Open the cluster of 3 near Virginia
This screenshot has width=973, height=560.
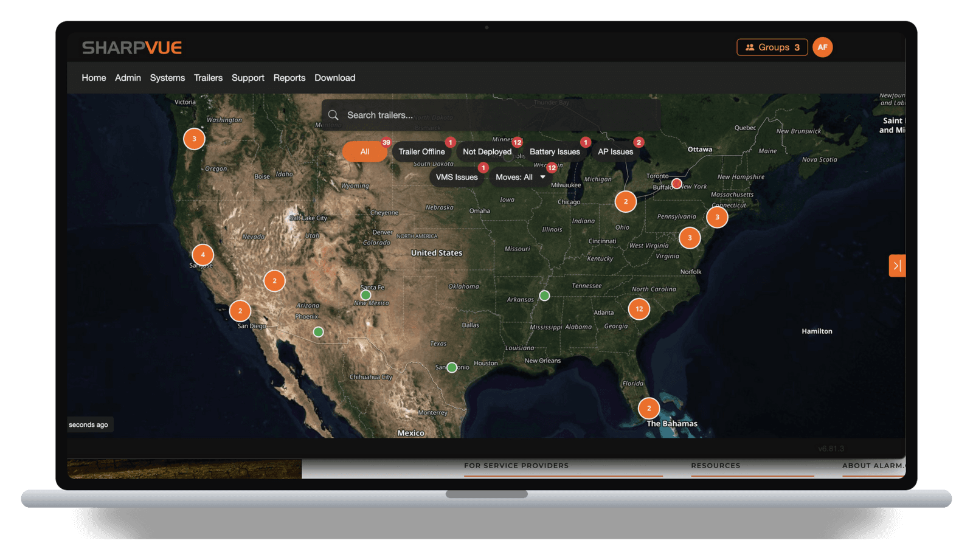coord(690,238)
